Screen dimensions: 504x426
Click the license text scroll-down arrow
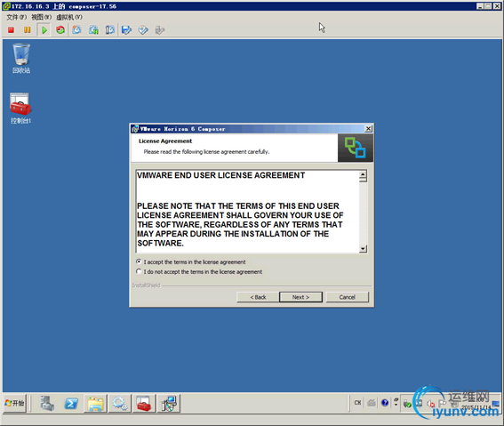[x=363, y=248]
